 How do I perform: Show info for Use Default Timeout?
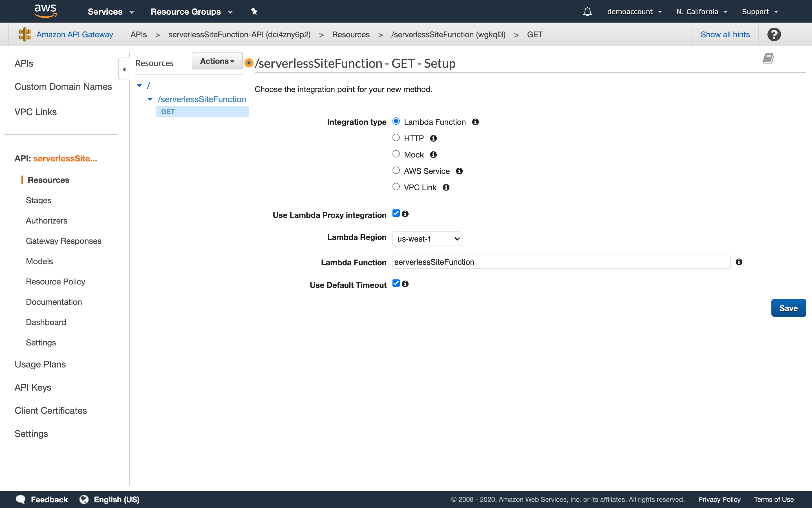click(x=405, y=284)
